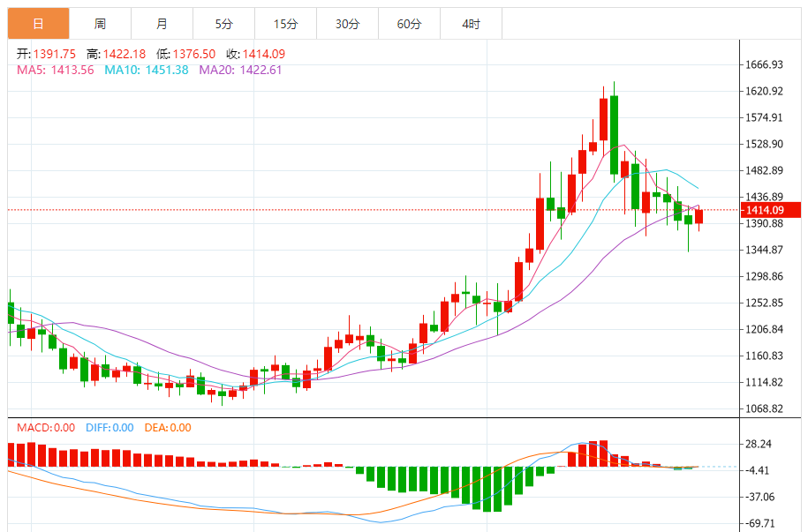Select the MA10: 1451.38 indicator label
Screen dimensions: 808x532
(146, 70)
